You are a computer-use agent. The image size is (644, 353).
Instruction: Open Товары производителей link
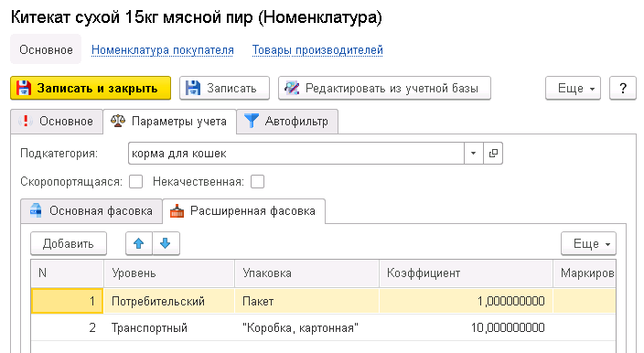tap(317, 49)
